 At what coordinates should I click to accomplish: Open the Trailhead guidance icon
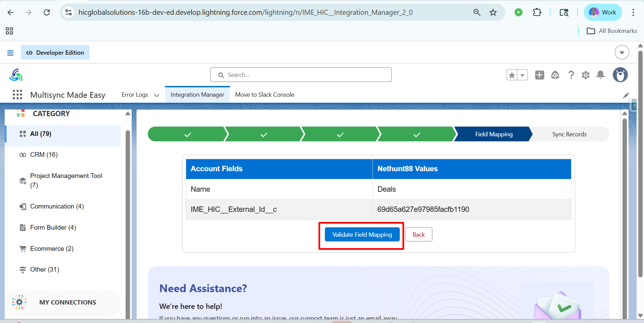[555, 75]
